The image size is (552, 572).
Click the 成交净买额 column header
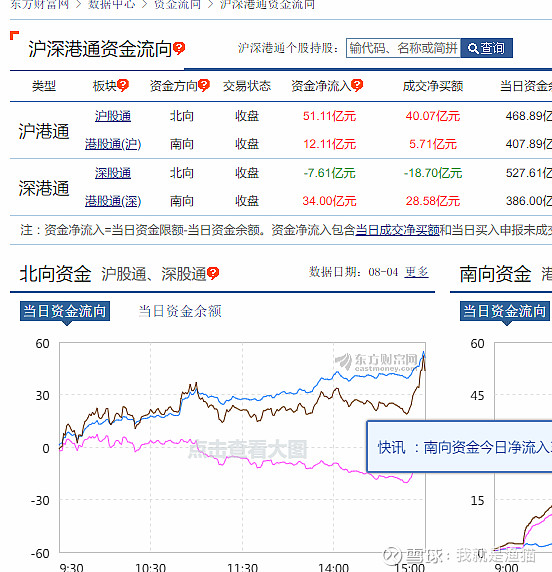433,86
